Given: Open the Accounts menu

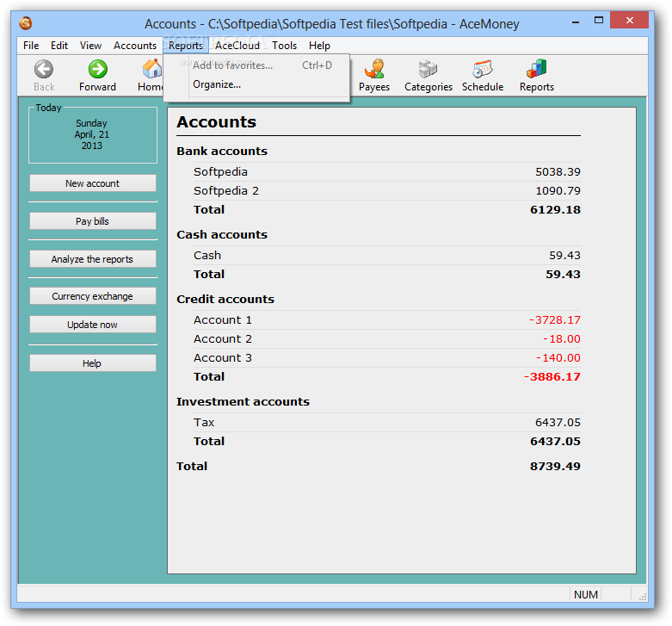Looking at the screenshot, I should click(135, 46).
